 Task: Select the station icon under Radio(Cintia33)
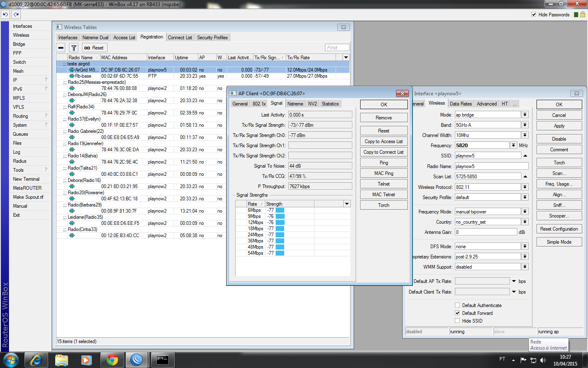[x=72, y=236]
